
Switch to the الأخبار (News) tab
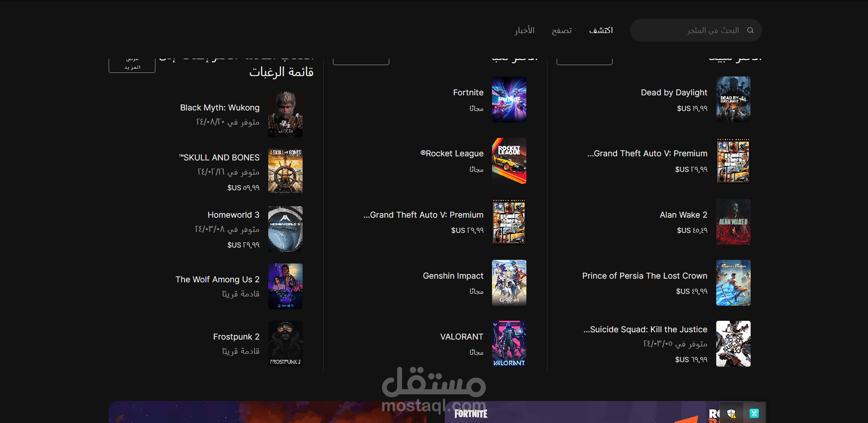[525, 30]
